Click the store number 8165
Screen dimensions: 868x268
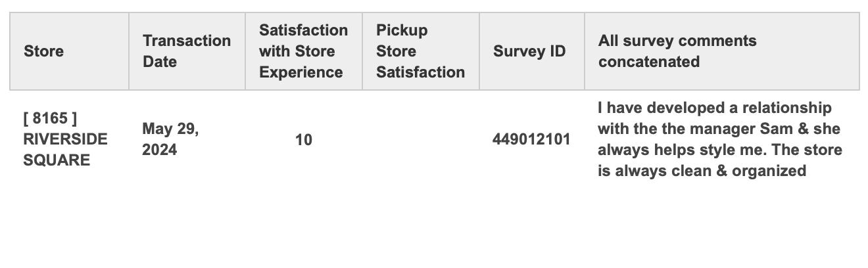tap(50, 119)
